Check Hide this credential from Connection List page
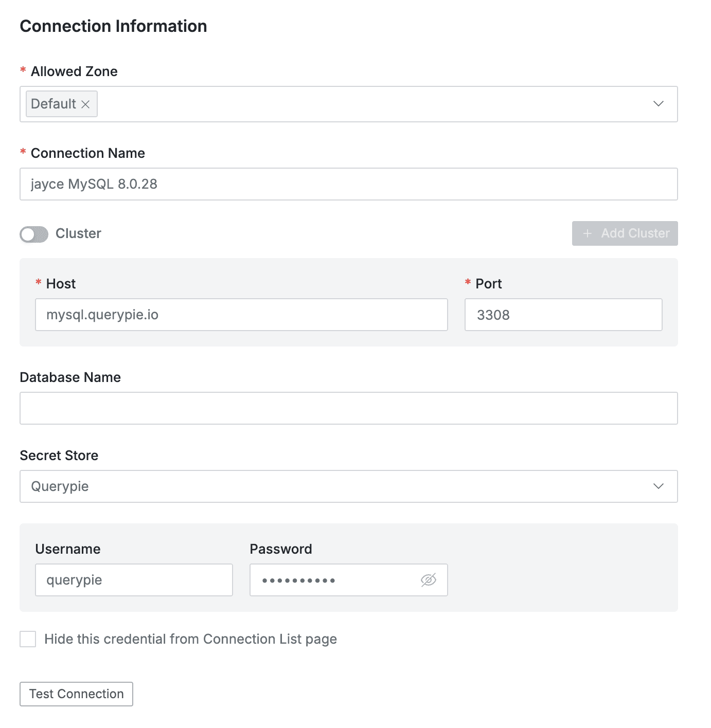711x728 pixels. tap(27, 639)
